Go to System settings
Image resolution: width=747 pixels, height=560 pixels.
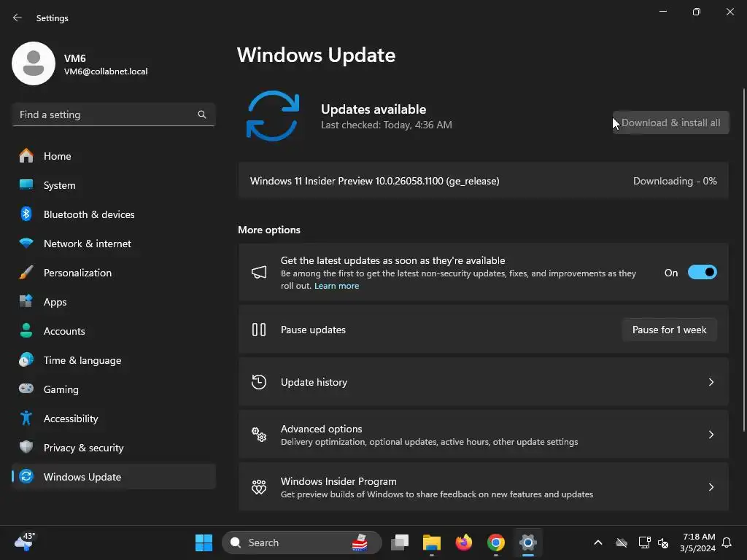point(113,184)
